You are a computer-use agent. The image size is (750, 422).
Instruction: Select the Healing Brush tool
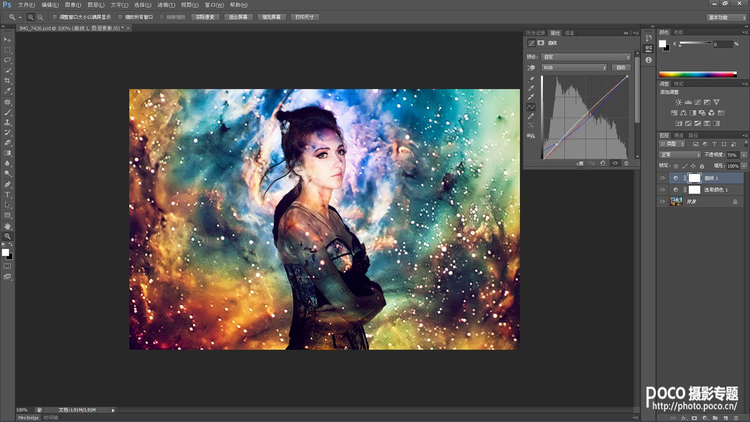7,102
